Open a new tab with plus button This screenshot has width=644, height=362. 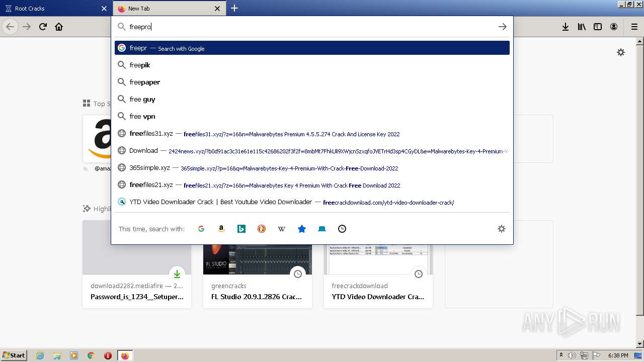click(x=234, y=8)
